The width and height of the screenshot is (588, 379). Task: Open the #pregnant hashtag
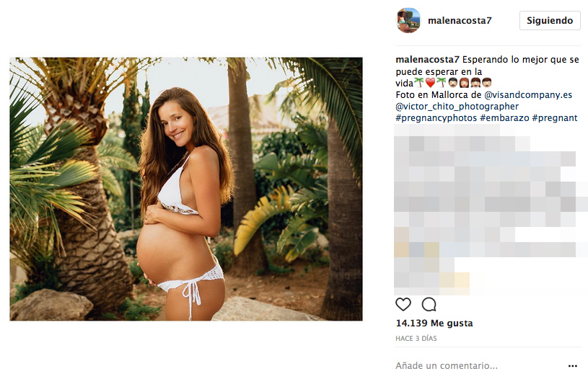point(555,117)
